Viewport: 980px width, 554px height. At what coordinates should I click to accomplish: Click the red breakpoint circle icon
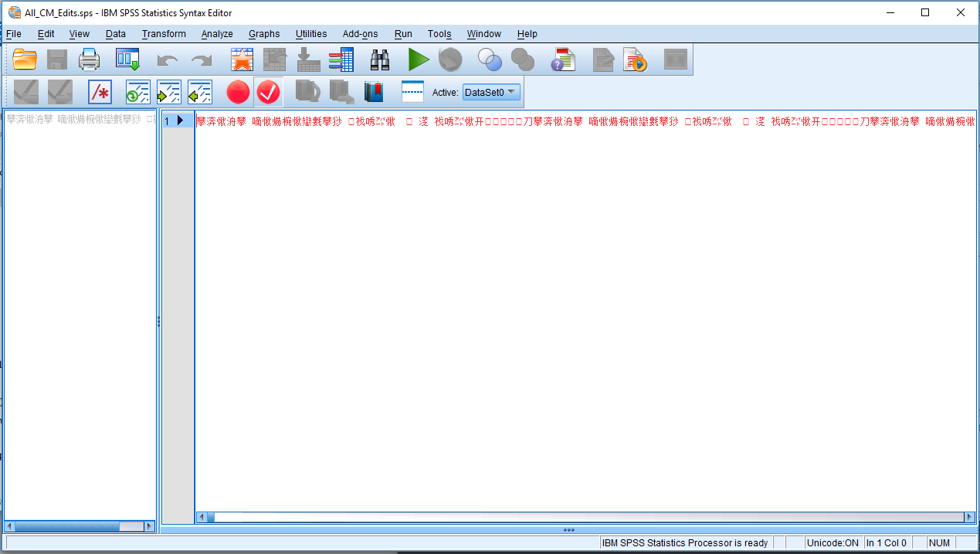(x=238, y=93)
